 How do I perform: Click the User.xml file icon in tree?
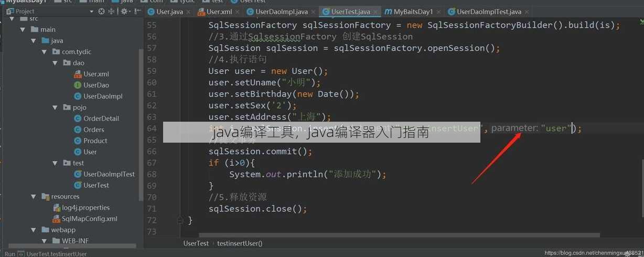pos(78,74)
